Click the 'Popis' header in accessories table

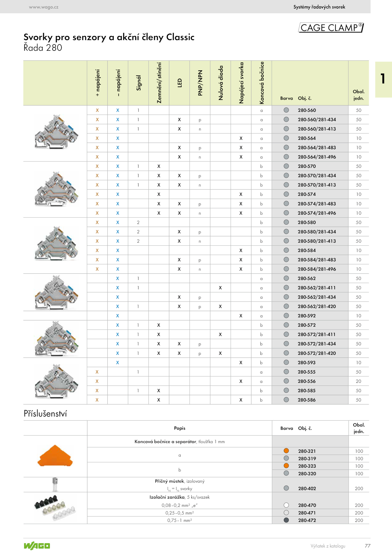[180, 428]
